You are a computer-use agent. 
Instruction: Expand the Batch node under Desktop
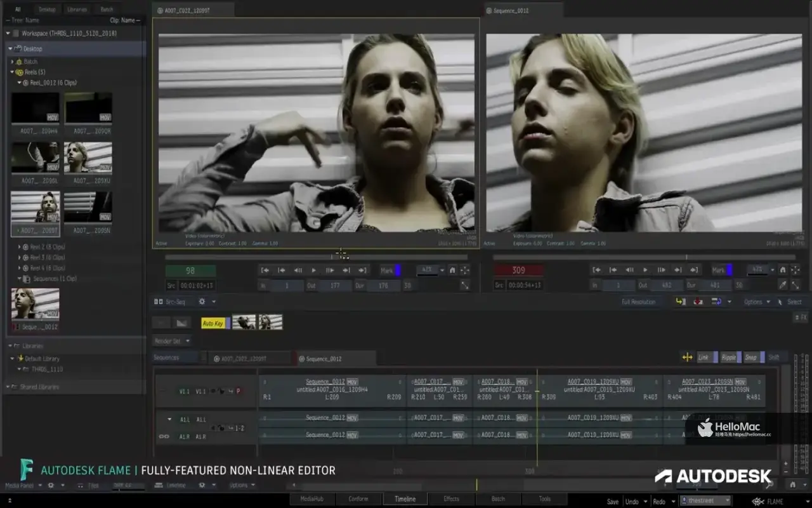click(12, 62)
